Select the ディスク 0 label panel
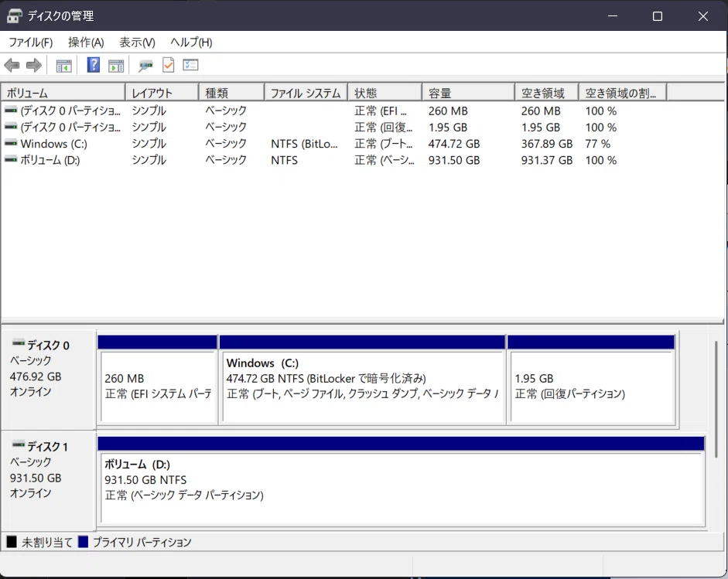The image size is (728, 579). (48, 380)
